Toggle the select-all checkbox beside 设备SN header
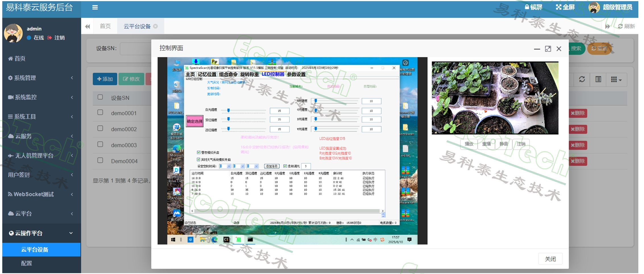644x274 pixels. (x=100, y=97)
